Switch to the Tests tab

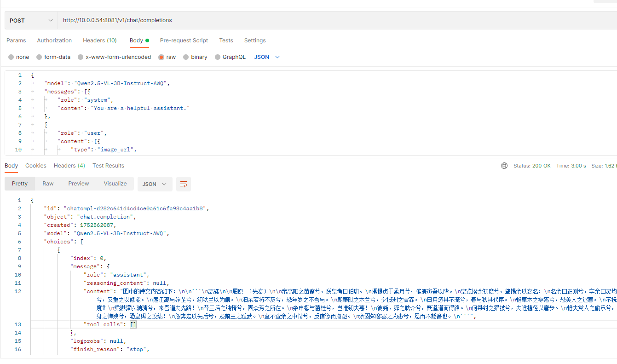[x=226, y=40]
